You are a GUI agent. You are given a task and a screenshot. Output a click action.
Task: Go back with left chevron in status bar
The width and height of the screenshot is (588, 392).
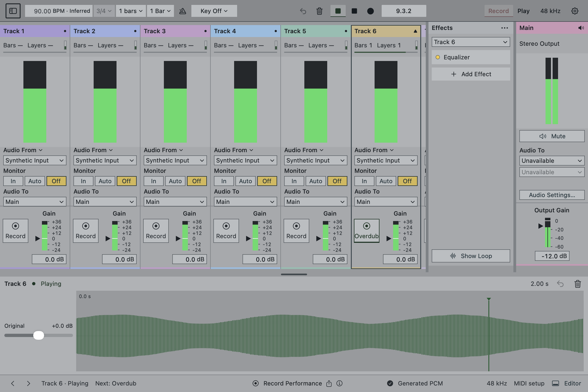pos(13,383)
